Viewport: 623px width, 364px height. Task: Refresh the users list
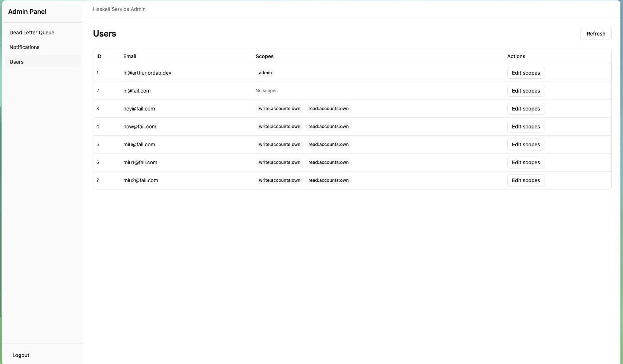pyautogui.click(x=596, y=34)
